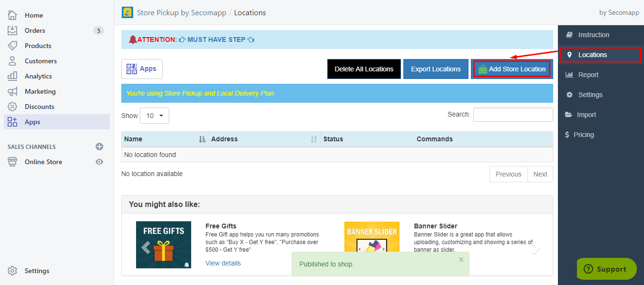
Task: Click the Orders inbox icon
Action: coord(12,30)
